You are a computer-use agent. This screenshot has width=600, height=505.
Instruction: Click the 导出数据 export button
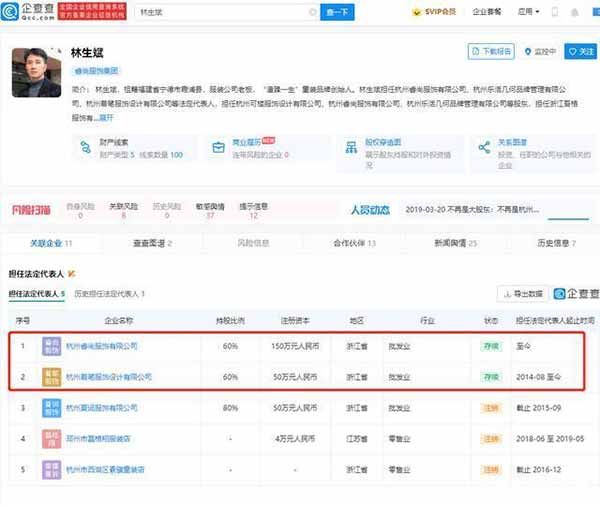523,294
